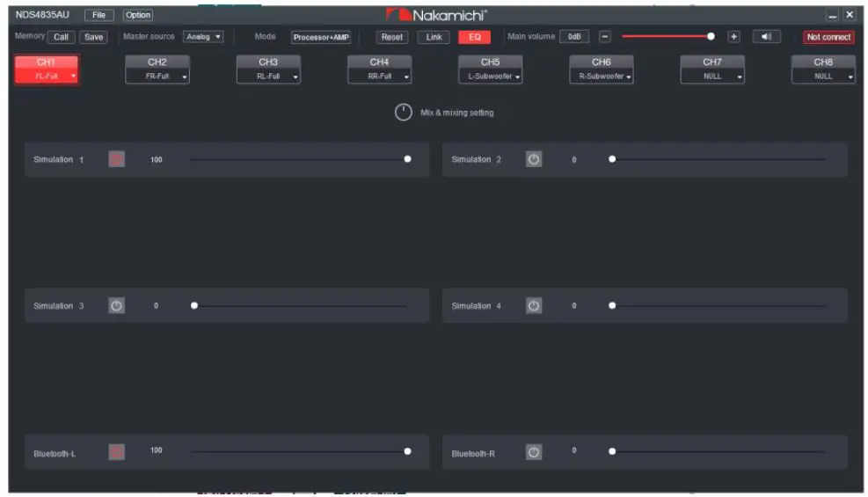Click the Simulation 3 slider track

pos(300,305)
